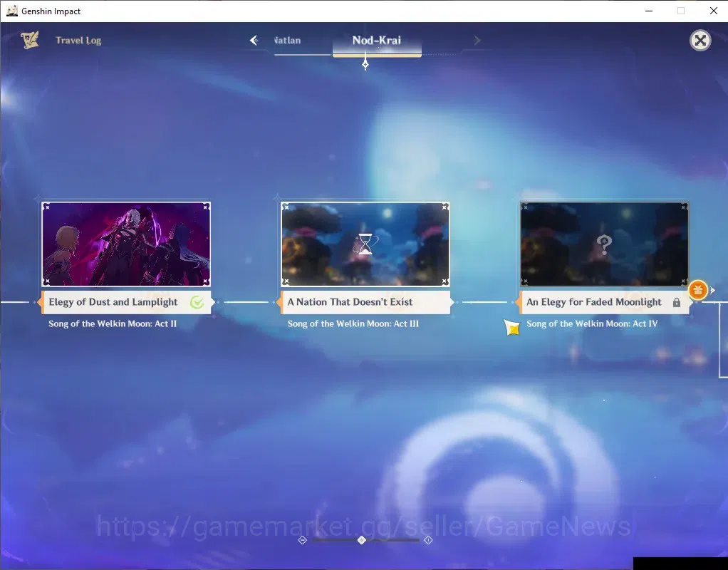Image resolution: width=728 pixels, height=570 pixels.
Task: Click the yellow quest marker flag
Action: [512, 327]
